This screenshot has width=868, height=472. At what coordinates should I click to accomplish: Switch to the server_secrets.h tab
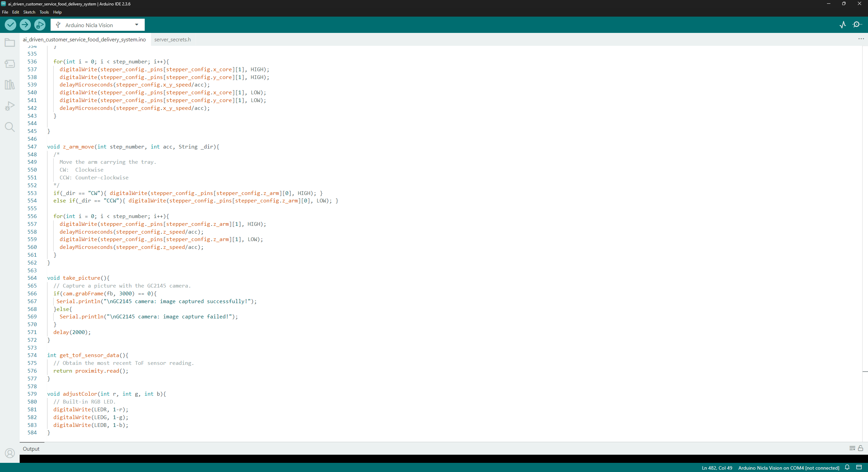tap(172, 40)
